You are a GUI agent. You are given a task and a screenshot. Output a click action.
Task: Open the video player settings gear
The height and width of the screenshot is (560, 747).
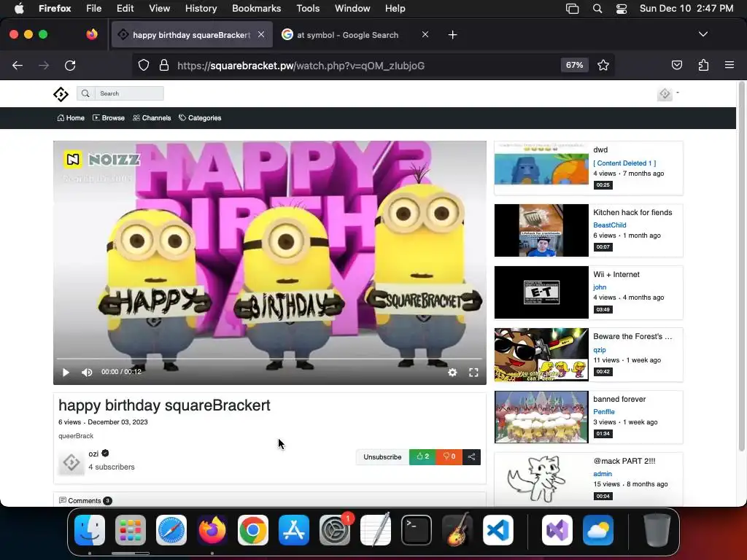click(452, 373)
